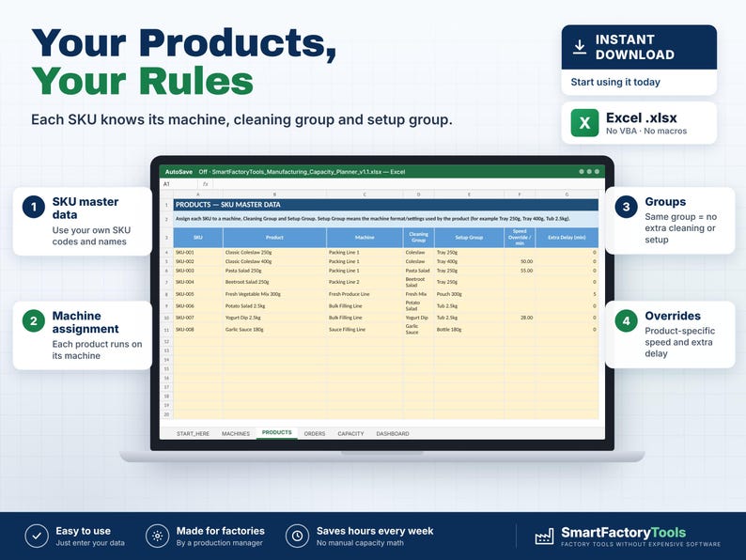The width and height of the screenshot is (746, 560).
Task: Click the Yogurt Dip 2.5kg product cell
Action: (274, 318)
